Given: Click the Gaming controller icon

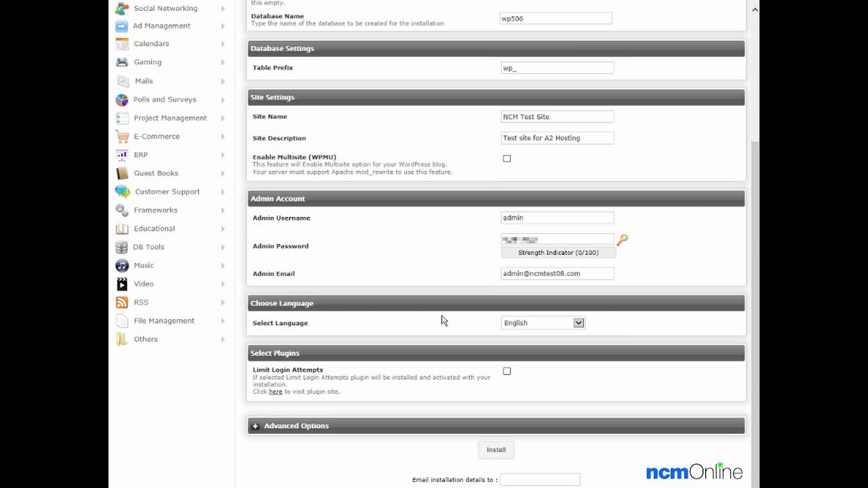Looking at the screenshot, I should click(122, 62).
